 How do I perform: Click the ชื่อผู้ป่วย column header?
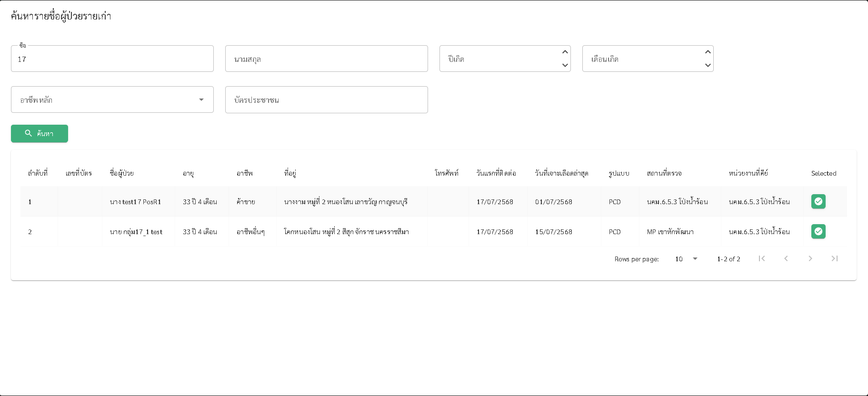point(121,173)
